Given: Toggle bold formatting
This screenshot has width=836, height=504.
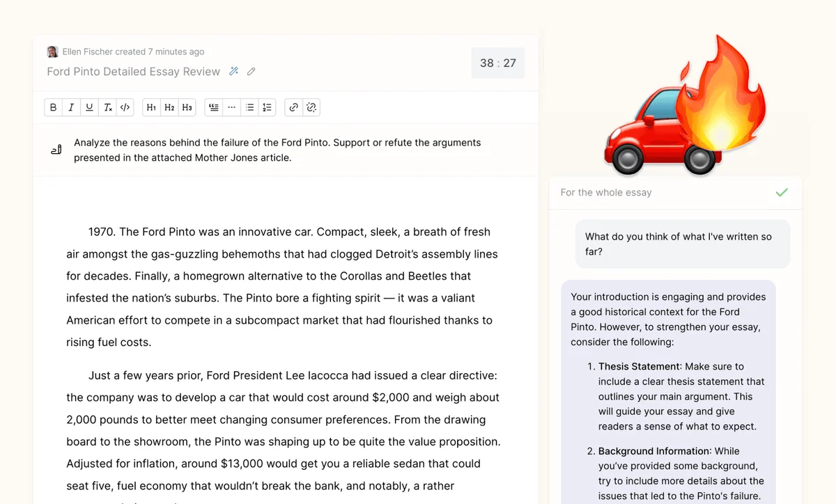Looking at the screenshot, I should 53,107.
